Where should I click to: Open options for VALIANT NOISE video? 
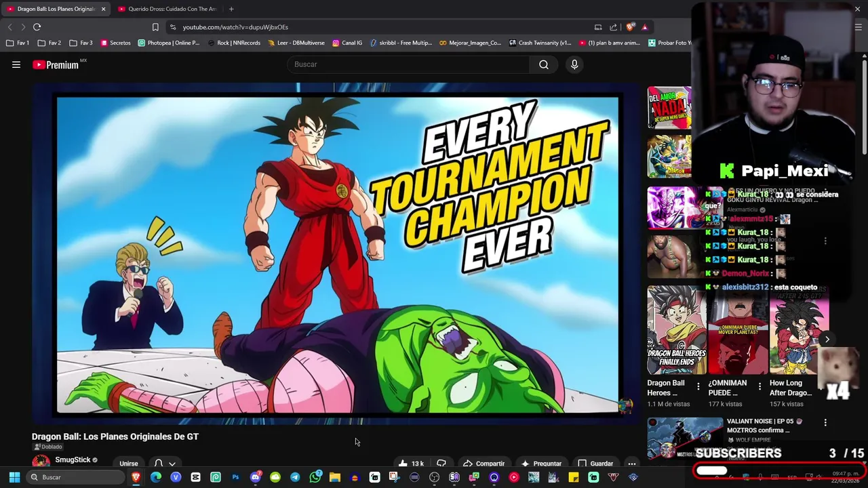825,422
